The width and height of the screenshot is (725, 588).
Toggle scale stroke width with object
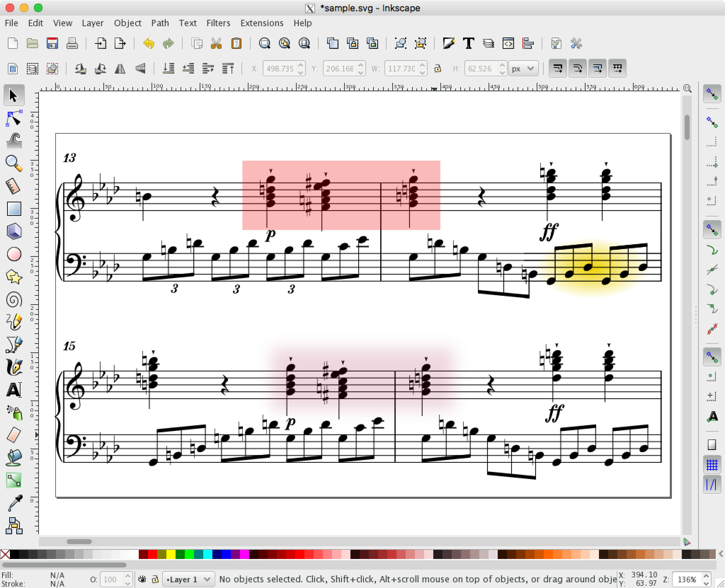[558, 68]
